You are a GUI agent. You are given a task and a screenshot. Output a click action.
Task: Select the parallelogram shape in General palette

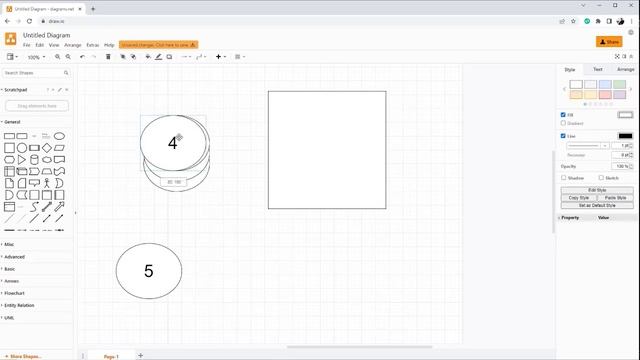pyautogui.click(x=59, y=148)
